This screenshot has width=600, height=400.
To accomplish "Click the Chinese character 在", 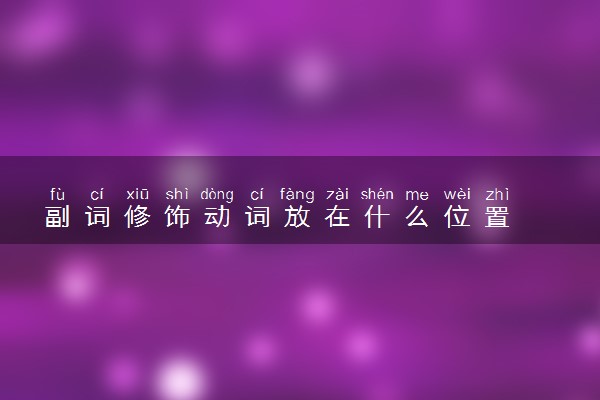I will pos(337,217).
